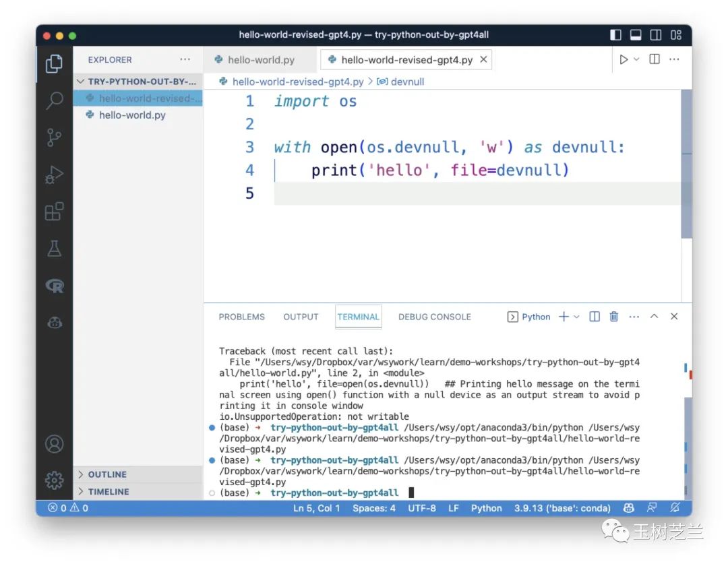Select hello-world-revised file in Explorer
This screenshot has height=564, width=728.
pos(138,98)
